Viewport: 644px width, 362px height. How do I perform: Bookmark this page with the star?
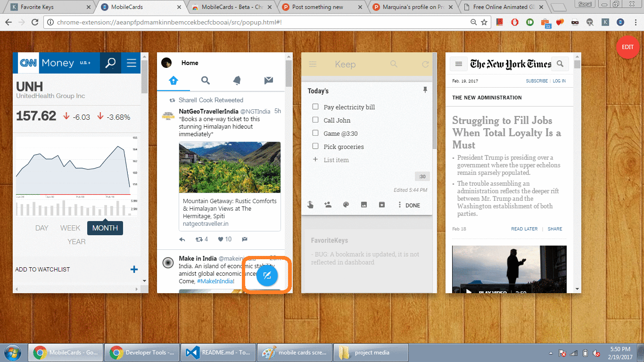tap(484, 22)
